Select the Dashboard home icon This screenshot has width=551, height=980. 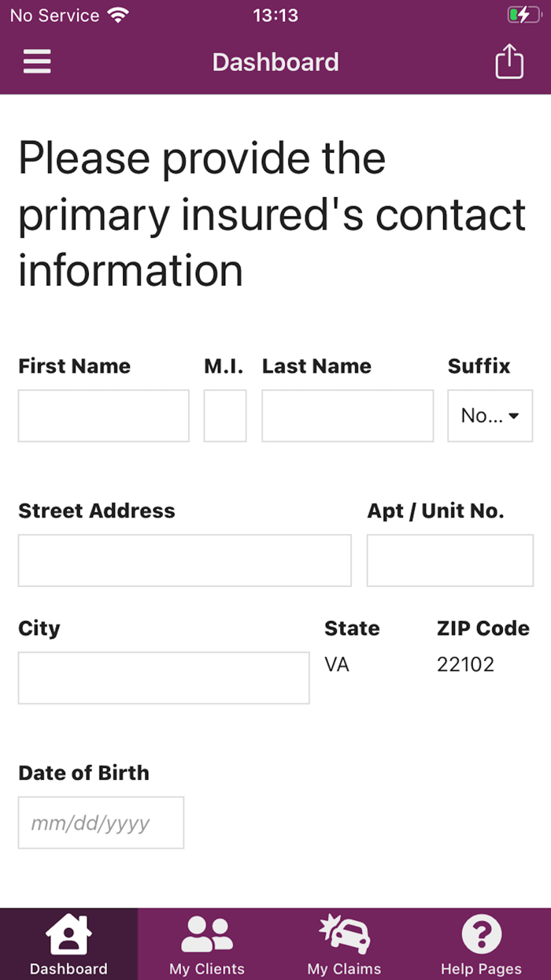68,934
